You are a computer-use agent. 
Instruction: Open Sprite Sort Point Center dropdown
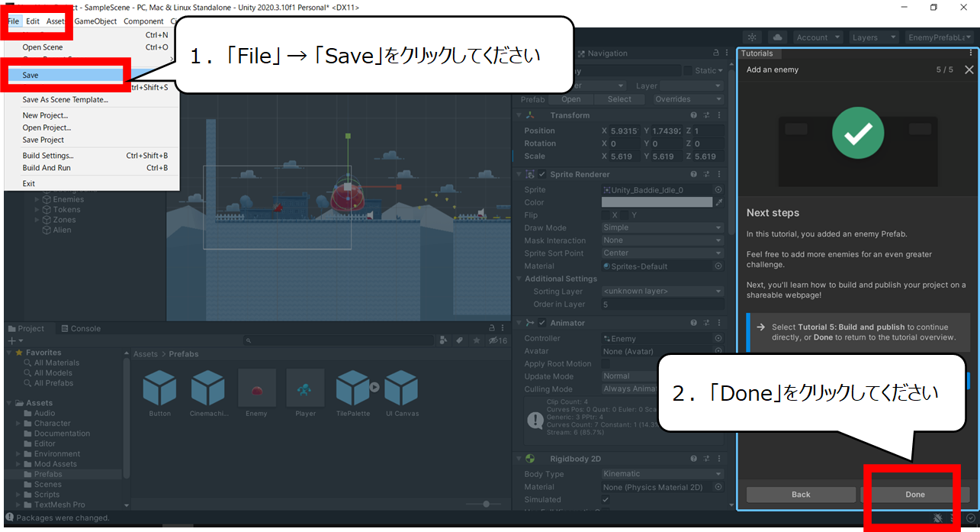point(662,253)
